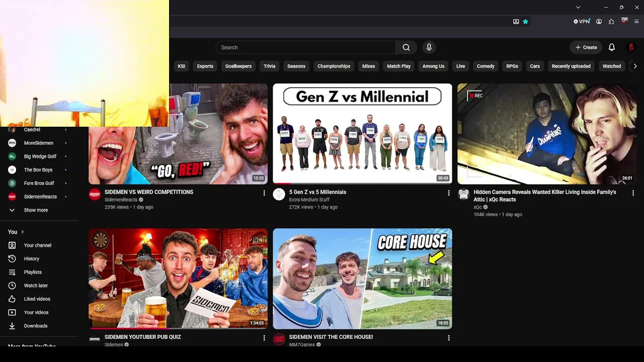Open the browser hamburger menu
The image size is (644, 362).
[x=636, y=22]
